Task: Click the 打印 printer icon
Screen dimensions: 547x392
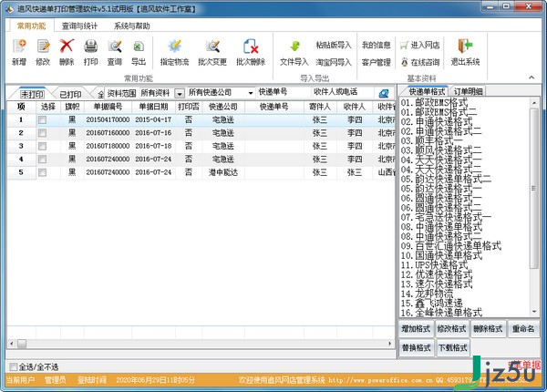Action: click(90, 46)
